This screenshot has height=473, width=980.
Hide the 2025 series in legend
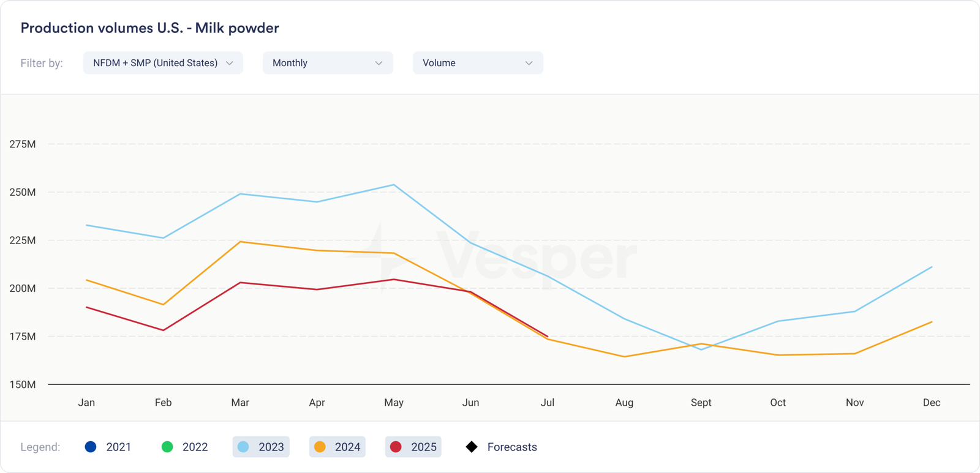click(x=413, y=447)
